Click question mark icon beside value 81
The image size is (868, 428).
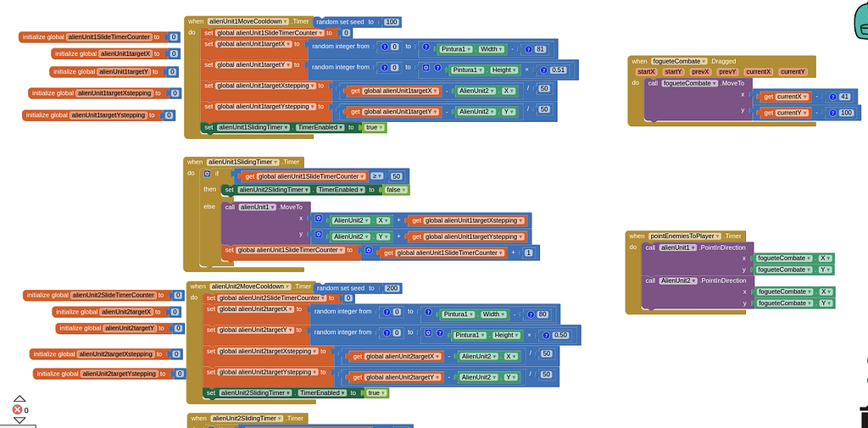[x=527, y=50]
